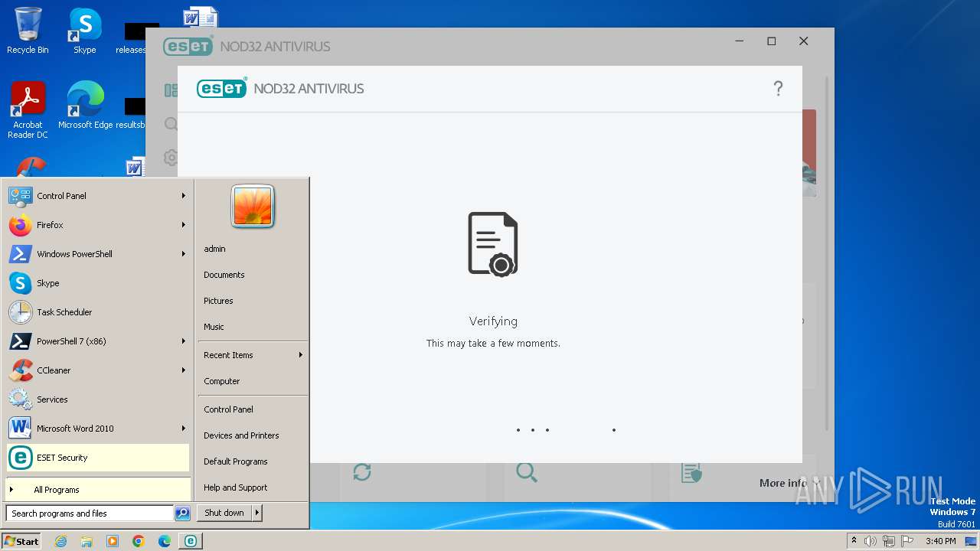Click the Control Panel icon in Start menu

point(20,196)
